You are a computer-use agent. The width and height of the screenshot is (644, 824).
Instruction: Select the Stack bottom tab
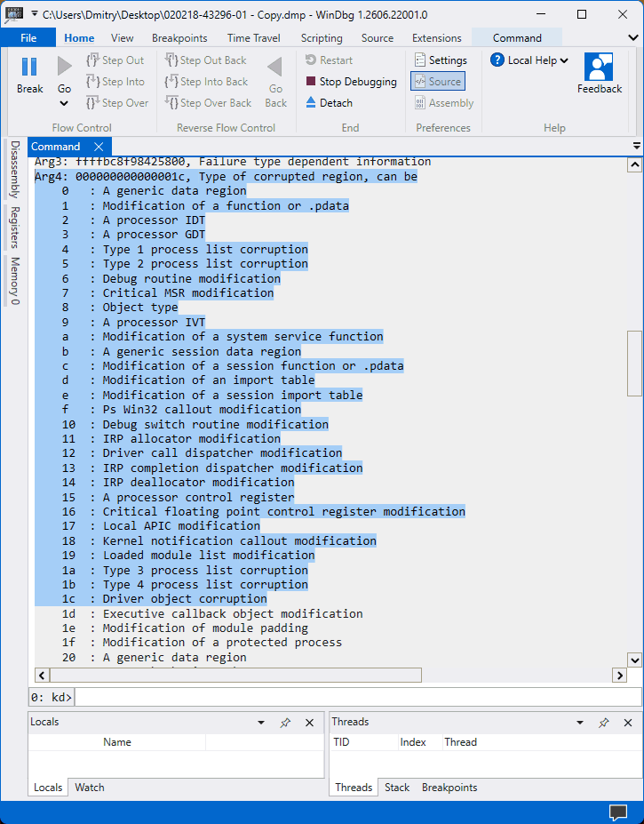396,788
